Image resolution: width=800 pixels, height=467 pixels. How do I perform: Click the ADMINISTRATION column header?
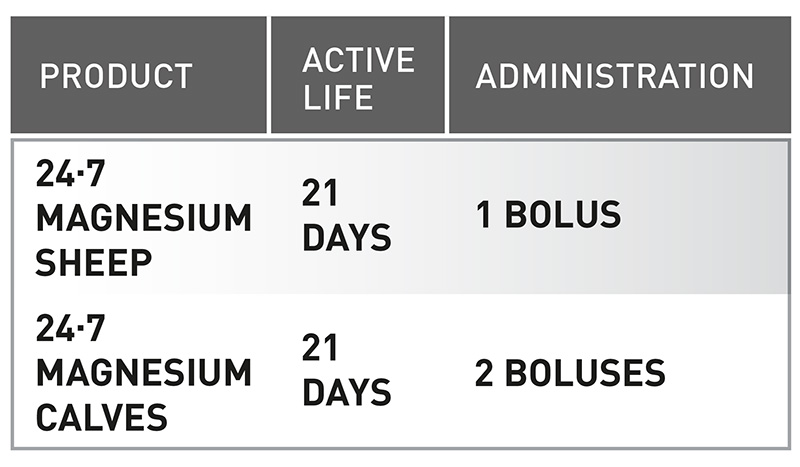[x=614, y=76]
